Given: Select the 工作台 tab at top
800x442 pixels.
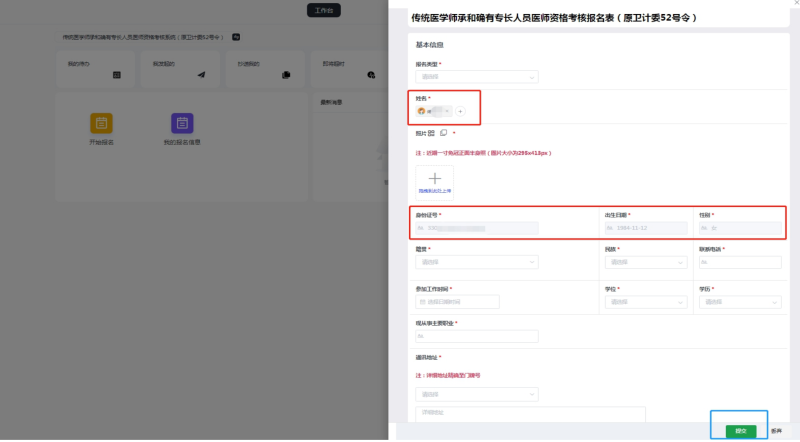Looking at the screenshot, I should tap(322, 10).
